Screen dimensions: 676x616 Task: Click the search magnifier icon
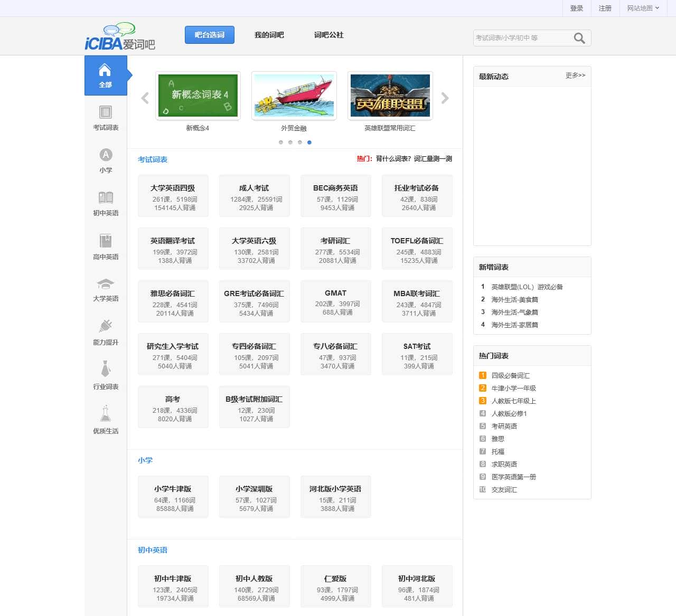point(579,38)
